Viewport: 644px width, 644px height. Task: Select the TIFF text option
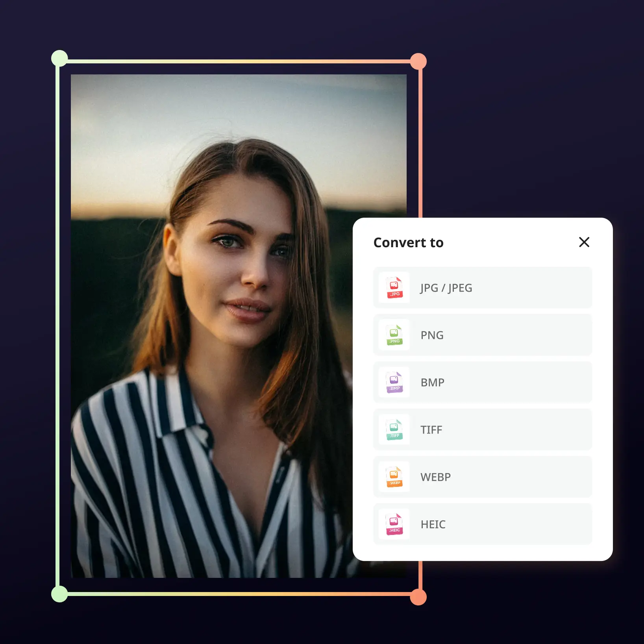(x=431, y=429)
